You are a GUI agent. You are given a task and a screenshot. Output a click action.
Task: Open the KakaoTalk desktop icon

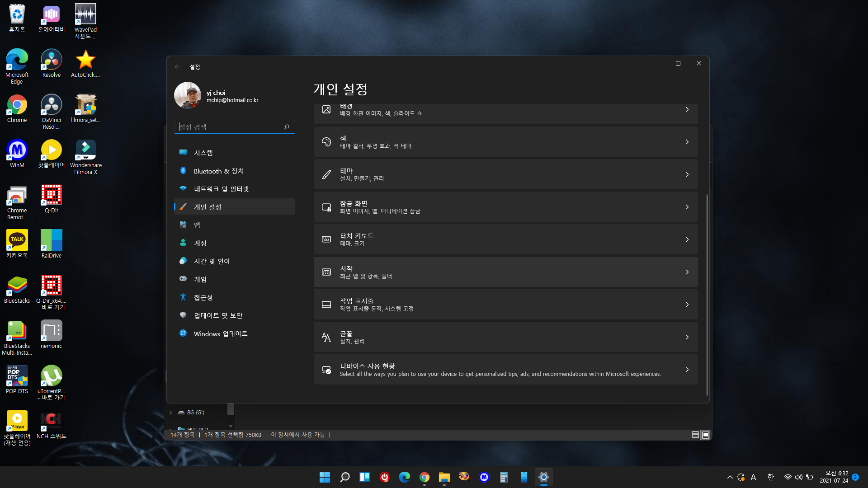17,240
